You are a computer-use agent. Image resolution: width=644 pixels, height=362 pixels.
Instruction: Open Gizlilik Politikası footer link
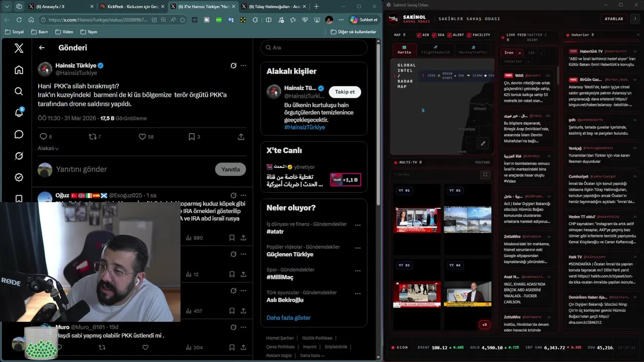click(x=317, y=338)
